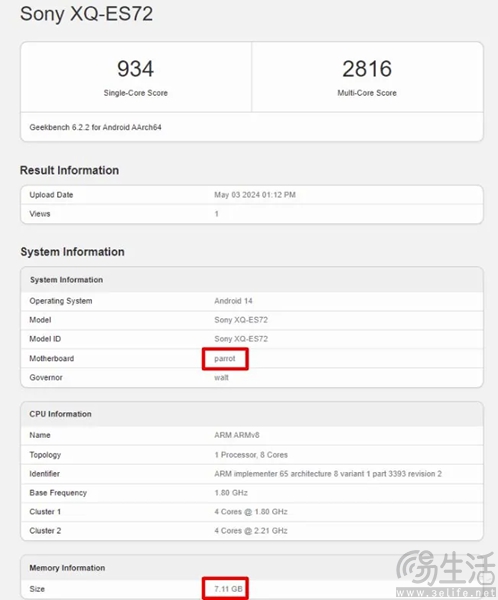Click the Model ID row label

coord(45,339)
